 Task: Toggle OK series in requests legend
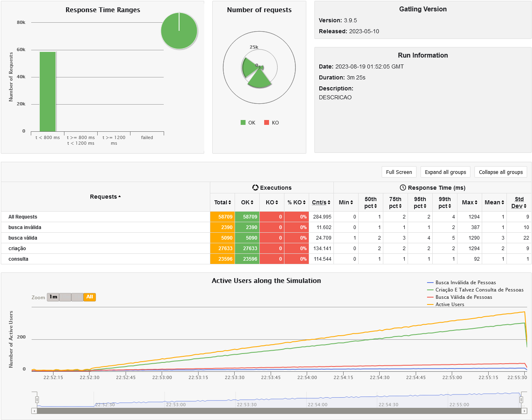tap(248, 122)
